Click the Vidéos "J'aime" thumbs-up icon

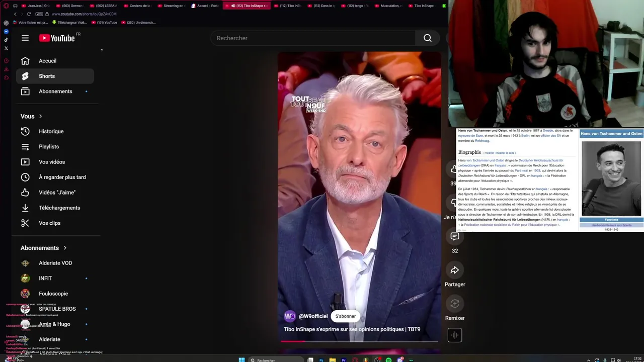(x=25, y=193)
